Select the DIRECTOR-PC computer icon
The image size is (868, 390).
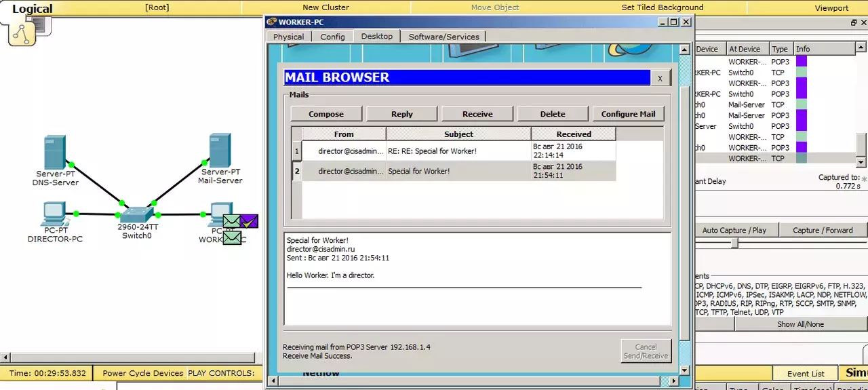tap(54, 214)
